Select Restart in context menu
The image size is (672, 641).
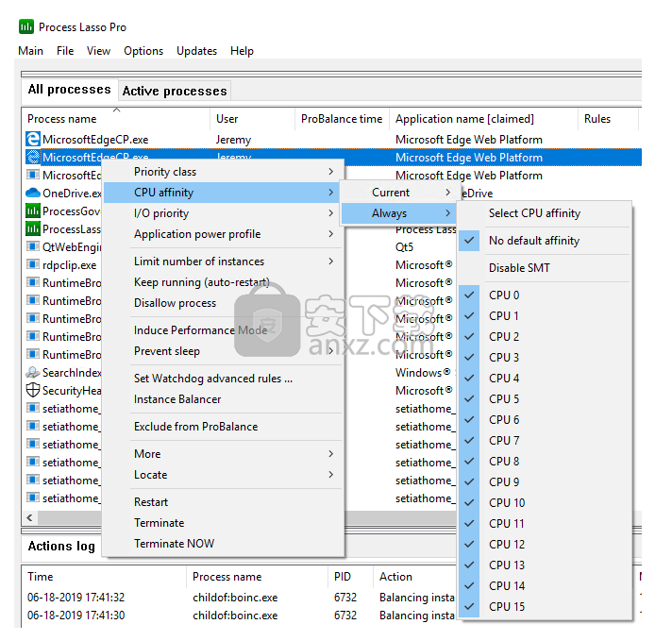224,502
